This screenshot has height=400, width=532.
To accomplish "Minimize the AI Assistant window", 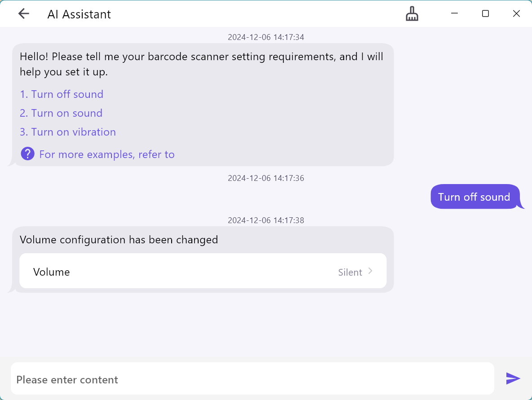I will click(454, 14).
